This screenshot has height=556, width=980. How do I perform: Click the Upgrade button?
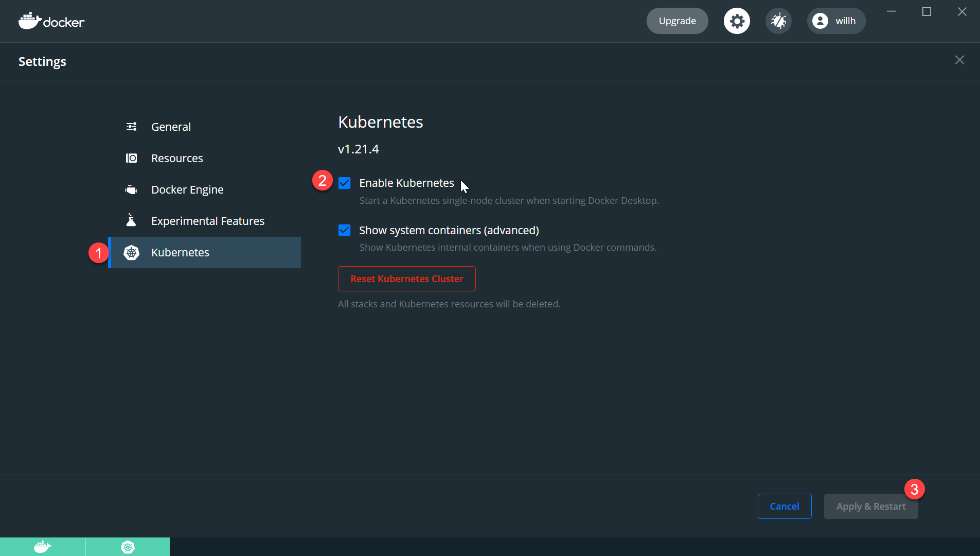pos(677,21)
